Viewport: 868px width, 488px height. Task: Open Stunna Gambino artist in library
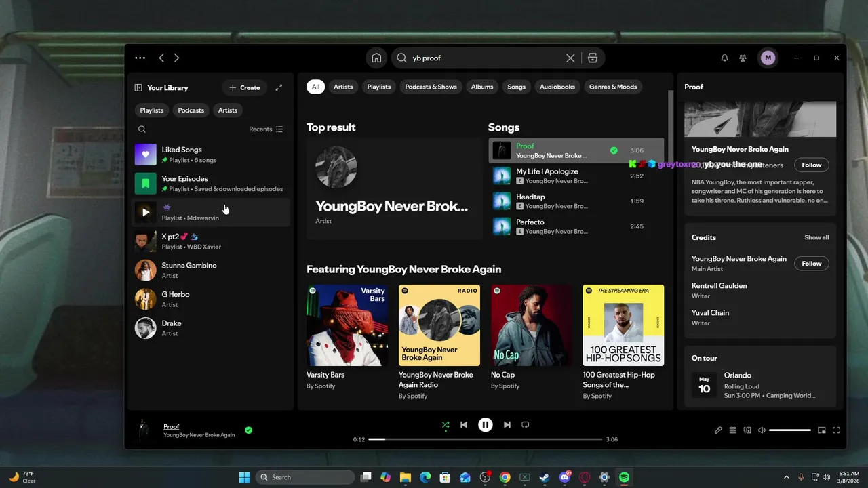click(210, 270)
